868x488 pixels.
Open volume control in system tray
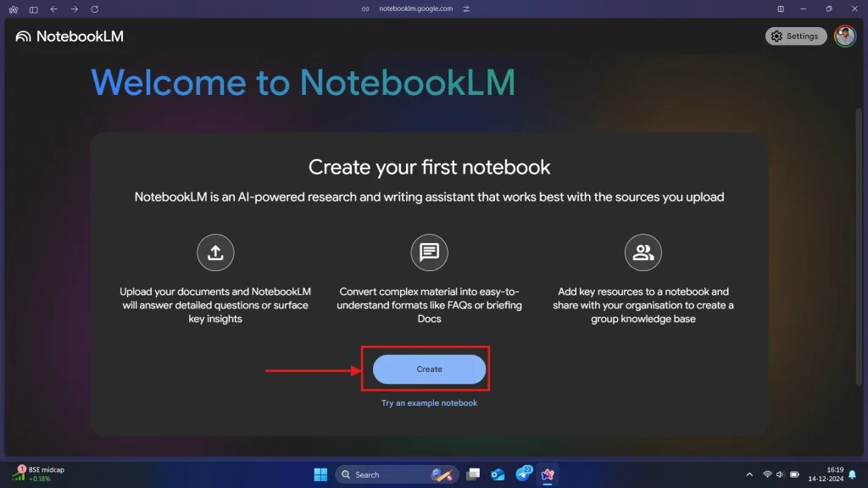780,474
